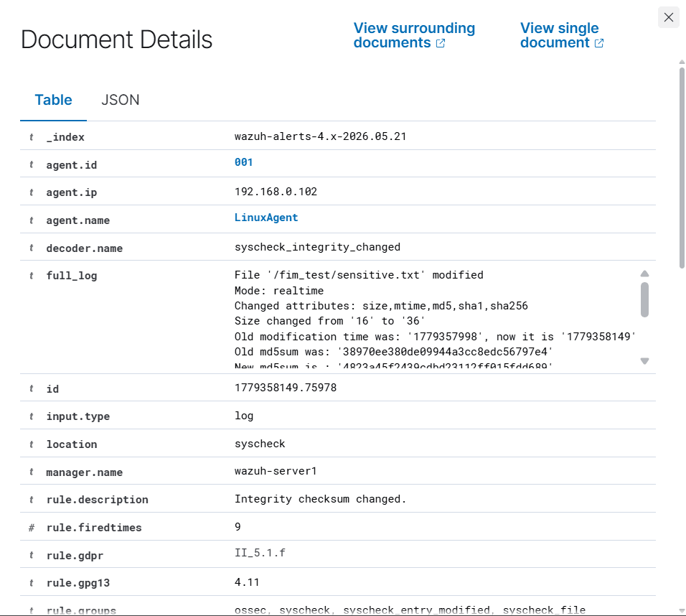Click the manager.name field type icon
686x616 pixels.
coord(32,472)
